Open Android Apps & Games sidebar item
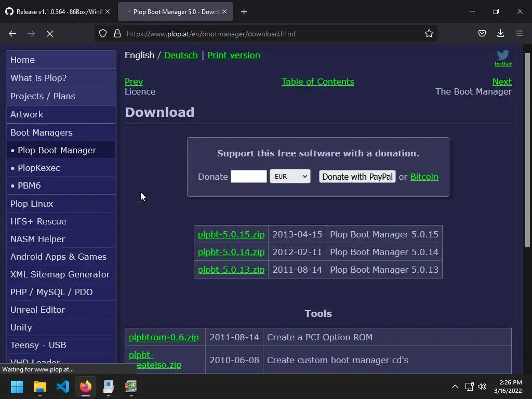This screenshot has width=532, height=399. [61, 257]
